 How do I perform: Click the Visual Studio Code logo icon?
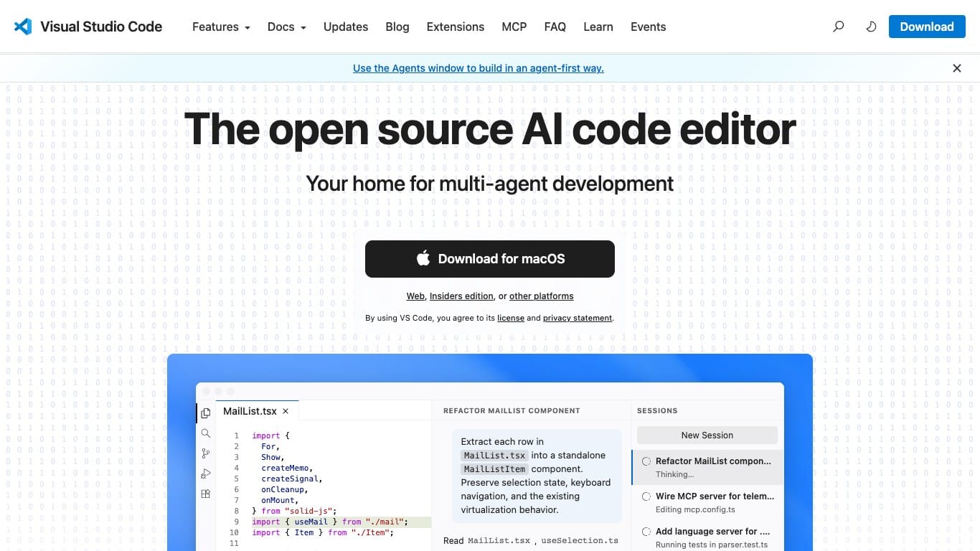pyautogui.click(x=23, y=27)
